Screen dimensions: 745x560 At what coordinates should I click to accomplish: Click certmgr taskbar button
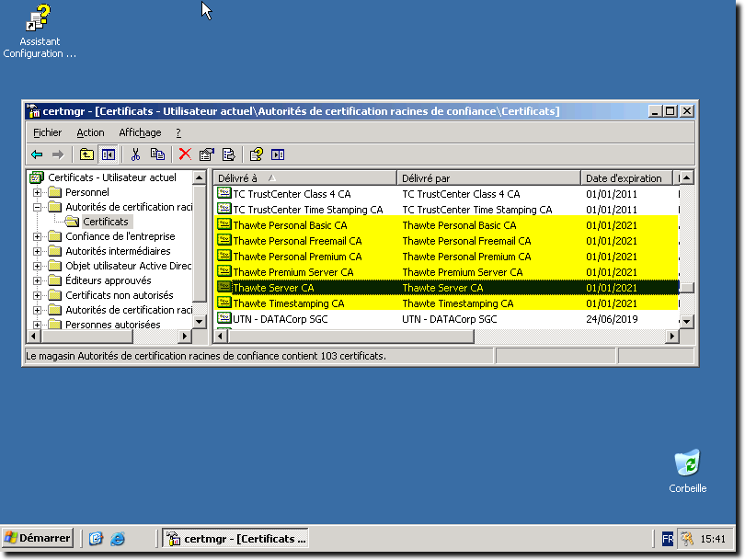(x=235, y=539)
